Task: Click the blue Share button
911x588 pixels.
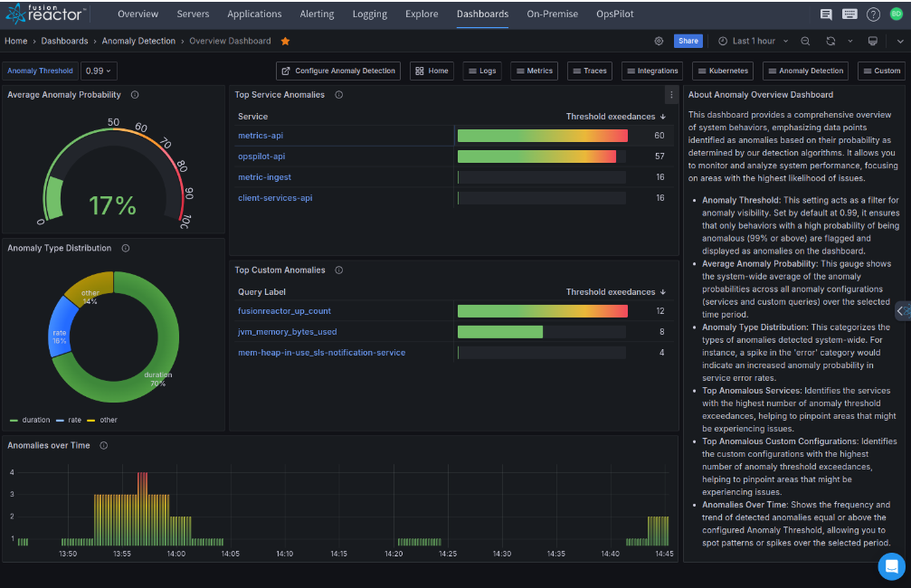Action: (x=688, y=41)
